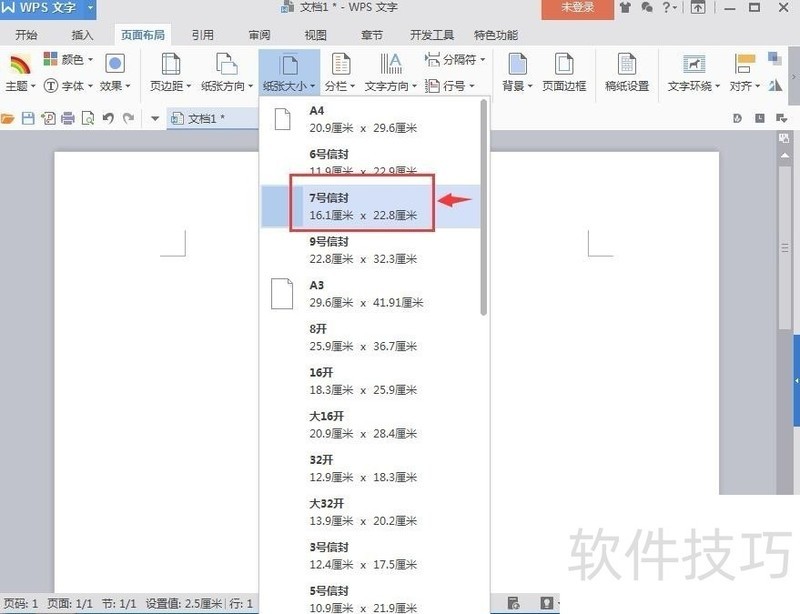The height and width of the screenshot is (614, 800).
Task: Click the paper size list scrollbar
Action: tap(484, 207)
